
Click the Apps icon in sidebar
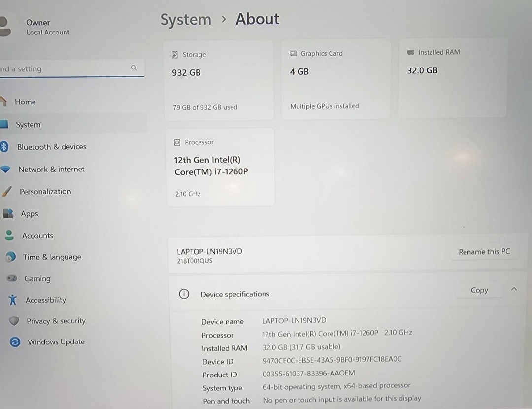(8, 214)
